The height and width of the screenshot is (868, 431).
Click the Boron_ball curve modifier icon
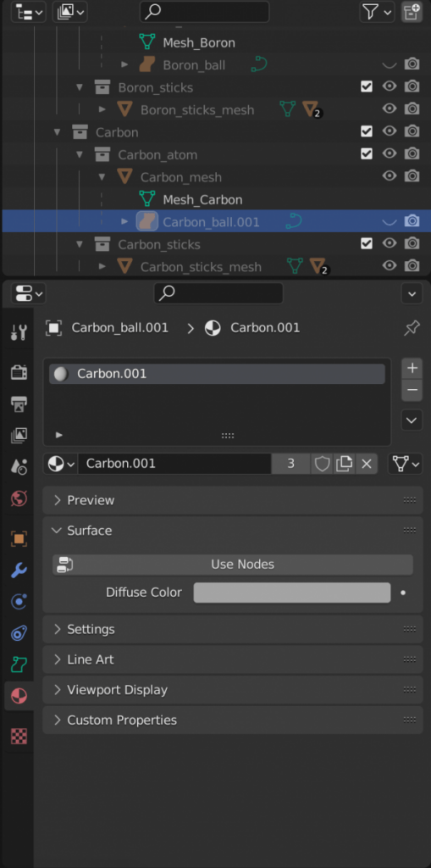[258, 64]
